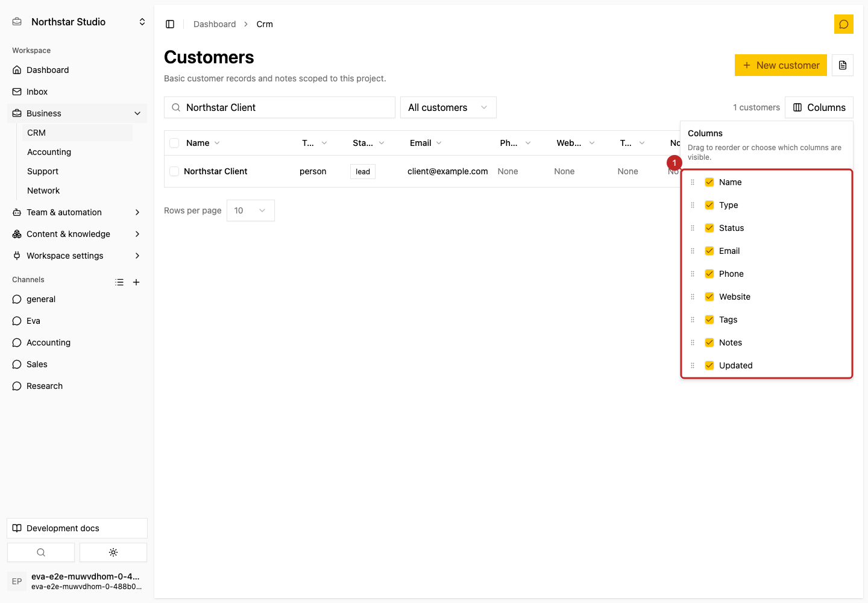Go to Accounting under Business
868x603 pixels.
click(77, 152)
